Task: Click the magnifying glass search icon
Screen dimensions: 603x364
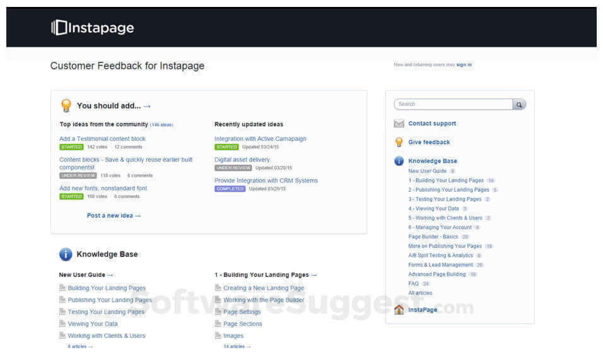Action: tap(518, 104)
